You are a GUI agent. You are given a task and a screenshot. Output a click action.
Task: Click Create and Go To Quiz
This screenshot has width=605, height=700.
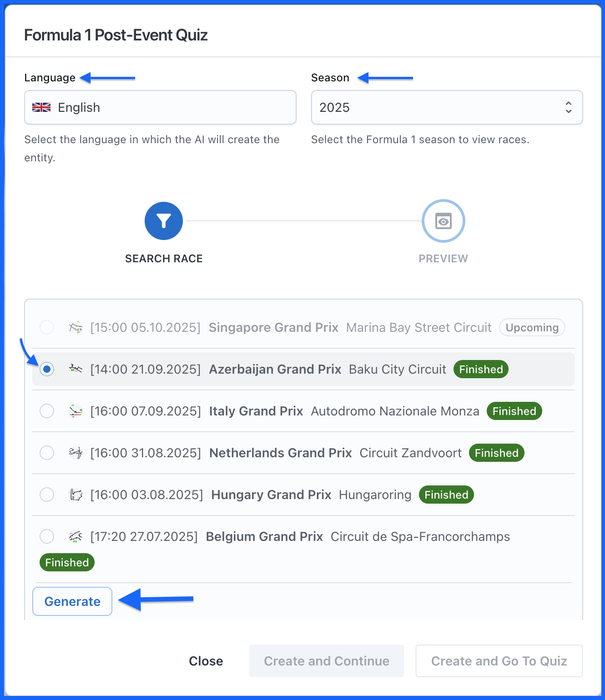[499, 661]
